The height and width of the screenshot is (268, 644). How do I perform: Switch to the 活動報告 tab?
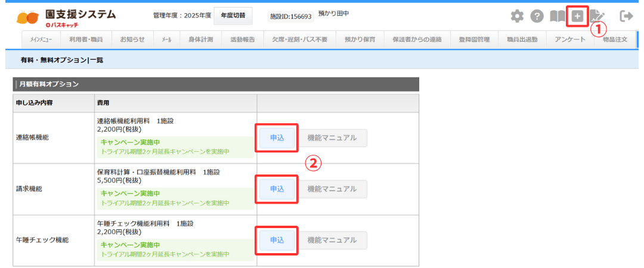243,40
